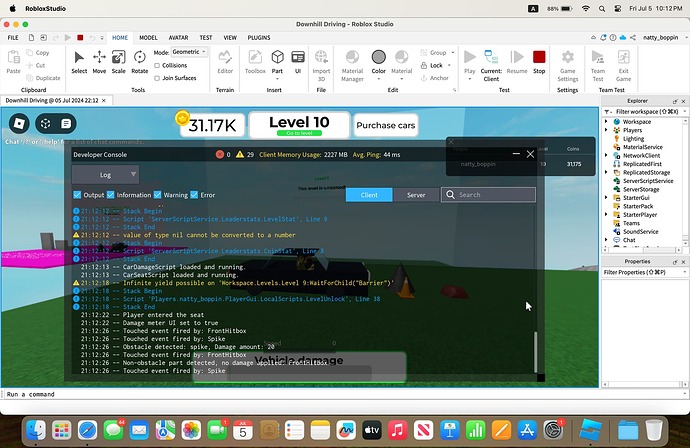
Task: Click the Run a command bar
Action: coord(343,394)
